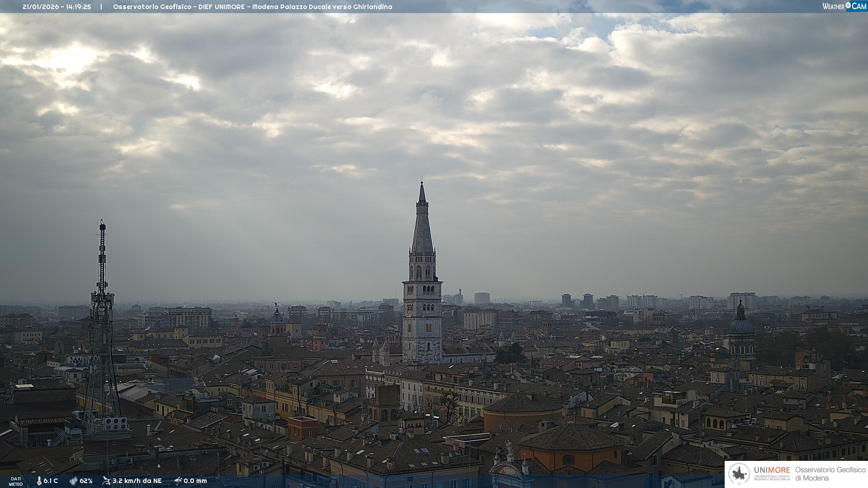Screen dimensions: 868x488
Task: Click the 62% humidity value
Action: [x=86, y=481]
